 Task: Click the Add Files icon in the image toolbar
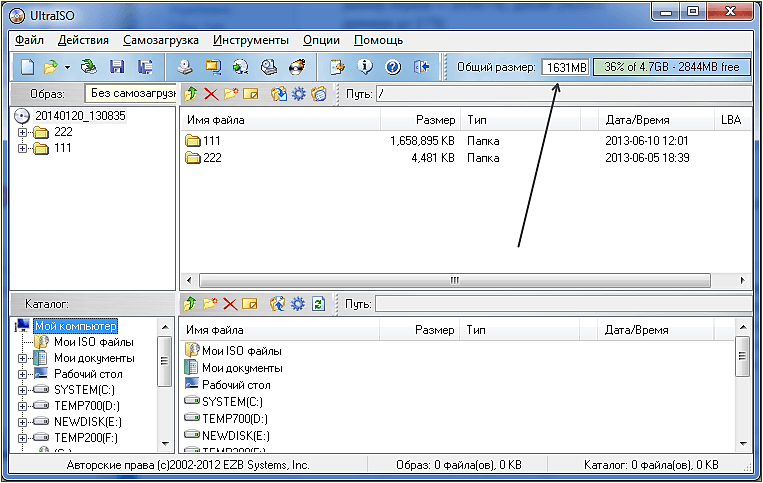[x=278, y=94]
